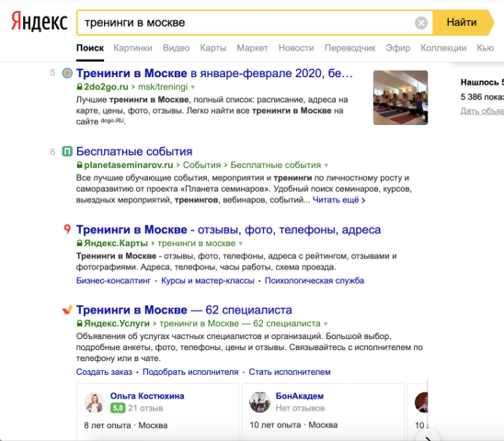Click the 'Создать заказ' link

[x=104, y=372]
